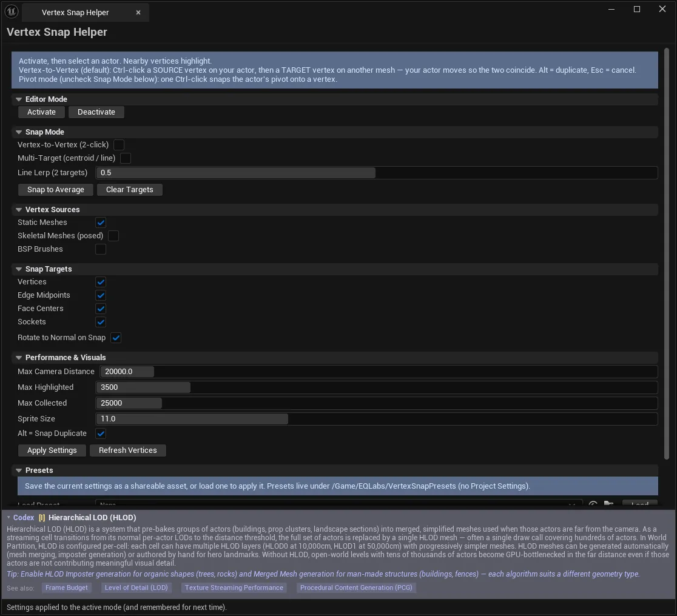
Task: Minimize the window
Action: point(611,9)
